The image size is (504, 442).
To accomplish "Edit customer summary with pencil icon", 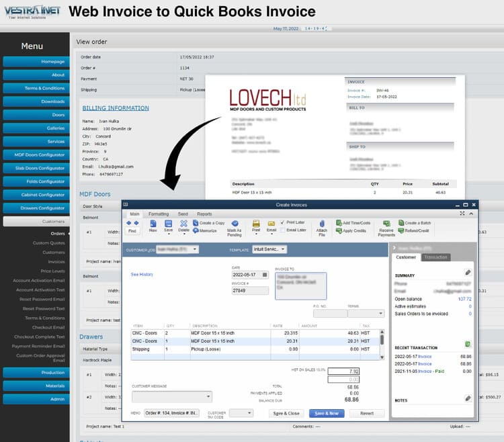I will click(x=468, y=273).
